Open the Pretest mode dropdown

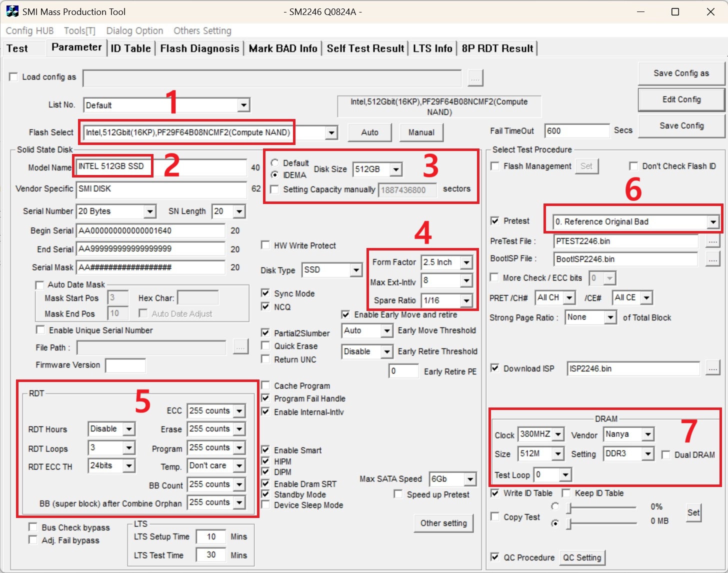tap(712, 222)
